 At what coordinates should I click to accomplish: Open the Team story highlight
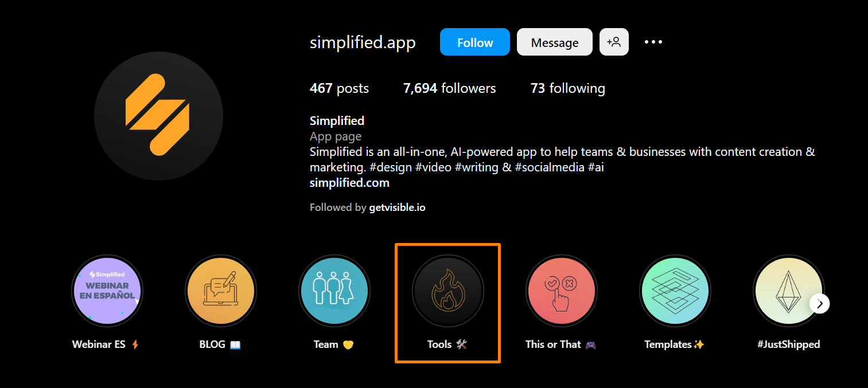coord(334,291)
